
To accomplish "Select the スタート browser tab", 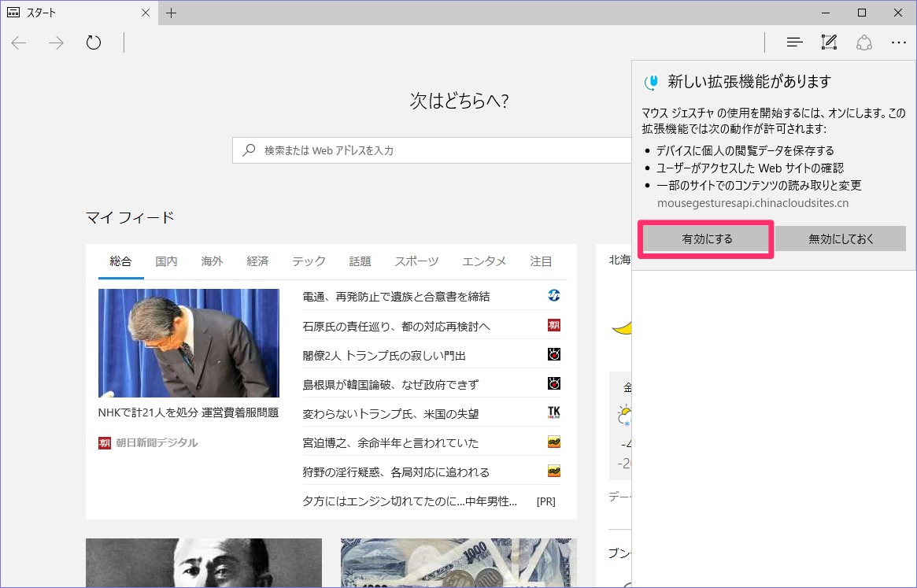I will (79, 13).
